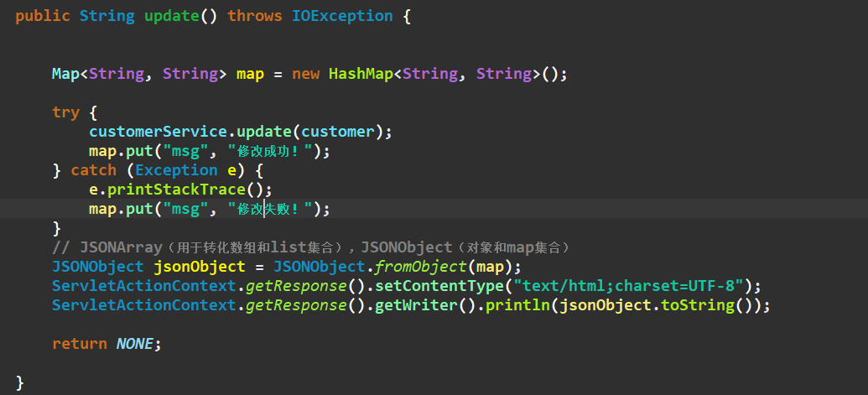Click customerService in the update call

158,132
